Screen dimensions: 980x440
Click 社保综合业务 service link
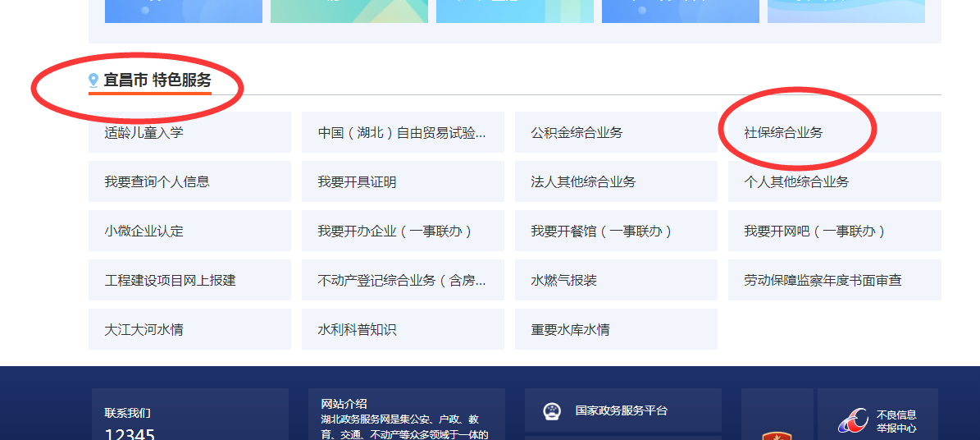tap(783, 132)
